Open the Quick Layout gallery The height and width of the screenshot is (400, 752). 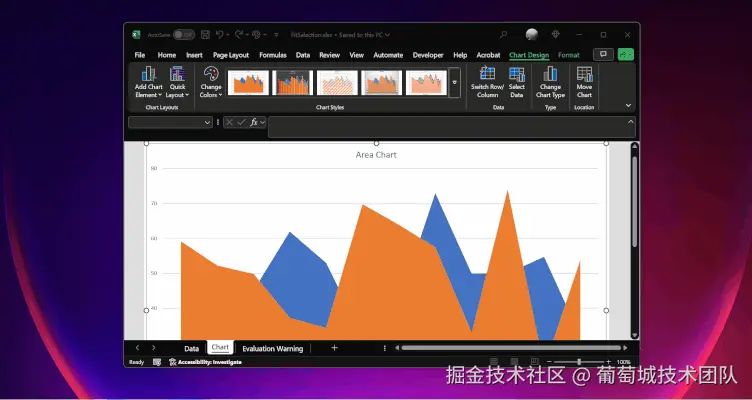click(177, 82)
